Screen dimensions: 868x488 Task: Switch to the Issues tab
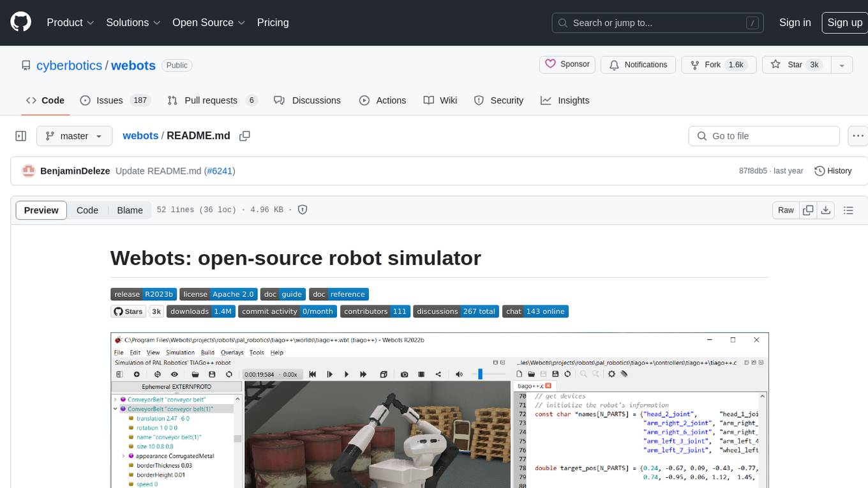pos(115,100)
